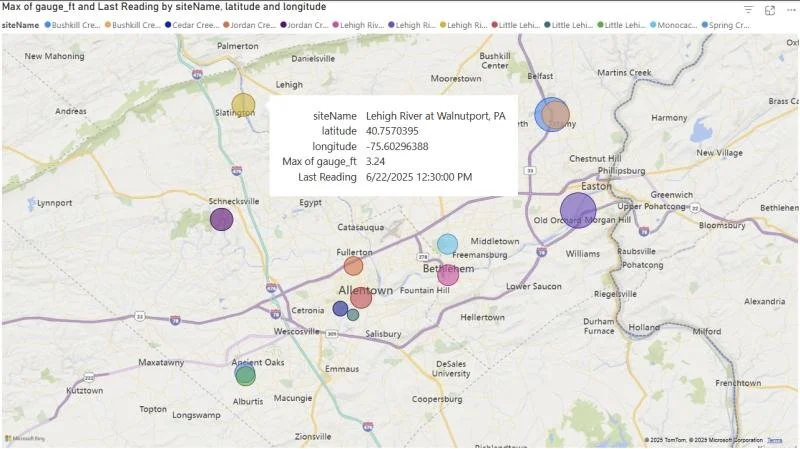Click Phillipsburg label on map
This screenshot has width=800, height=449.
tap(621, 170)
